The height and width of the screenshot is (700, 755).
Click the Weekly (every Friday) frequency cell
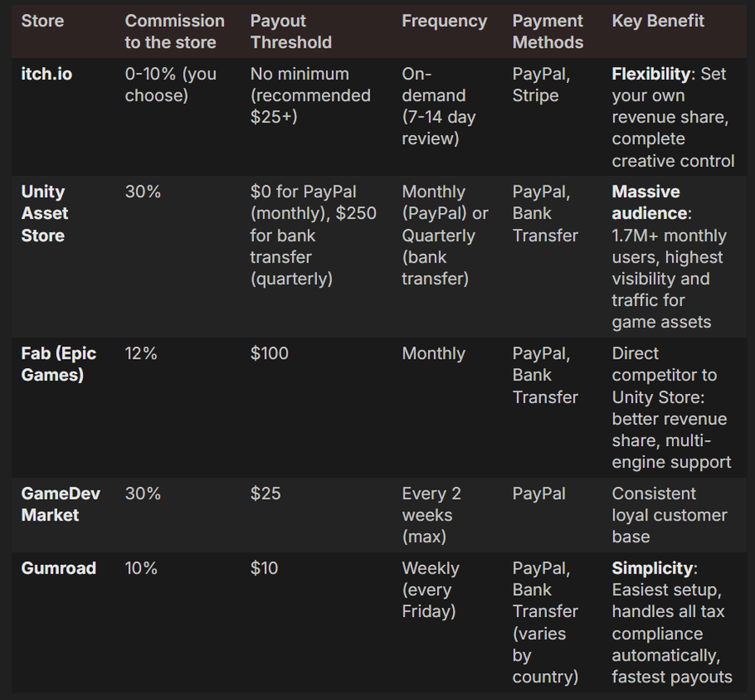[x=430, y=589]
